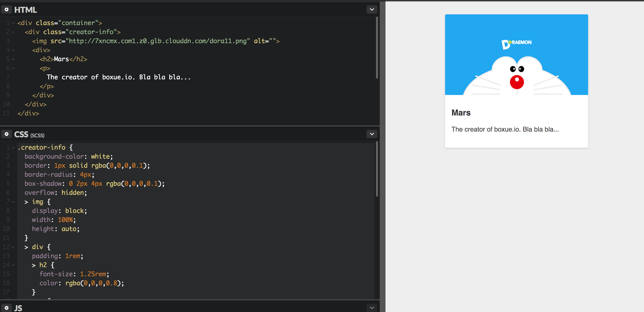The image size is (644, 312).
Task: Expand the CSS panel dropdown chevron
Action: click(372, 134)
